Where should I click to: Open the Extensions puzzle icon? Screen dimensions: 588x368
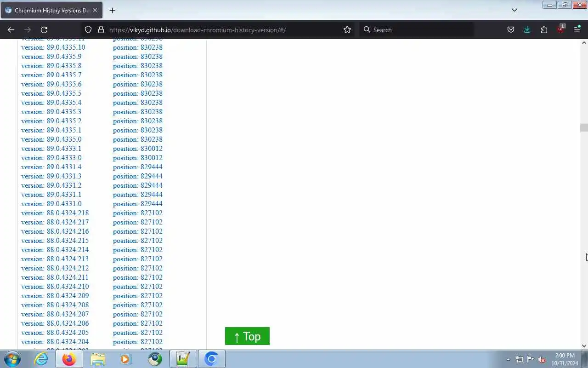tap(544, 29)
